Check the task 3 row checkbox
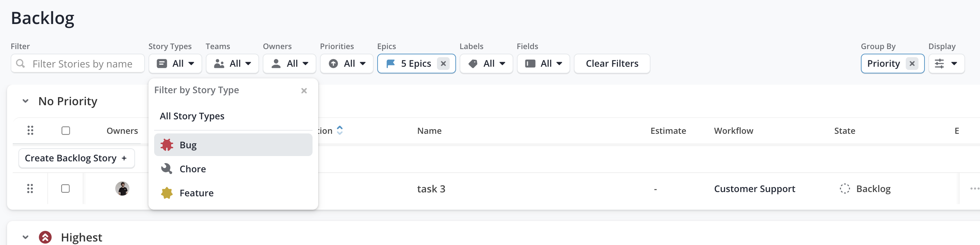Viewport: 980px width, 245px height. [x=65, y=189]
